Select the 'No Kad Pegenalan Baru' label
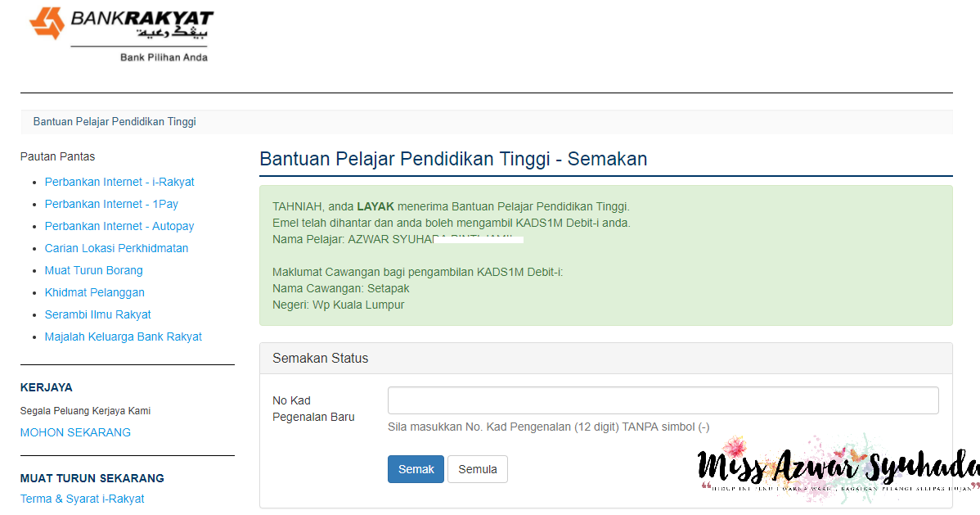980x515 pixels. 313,409
